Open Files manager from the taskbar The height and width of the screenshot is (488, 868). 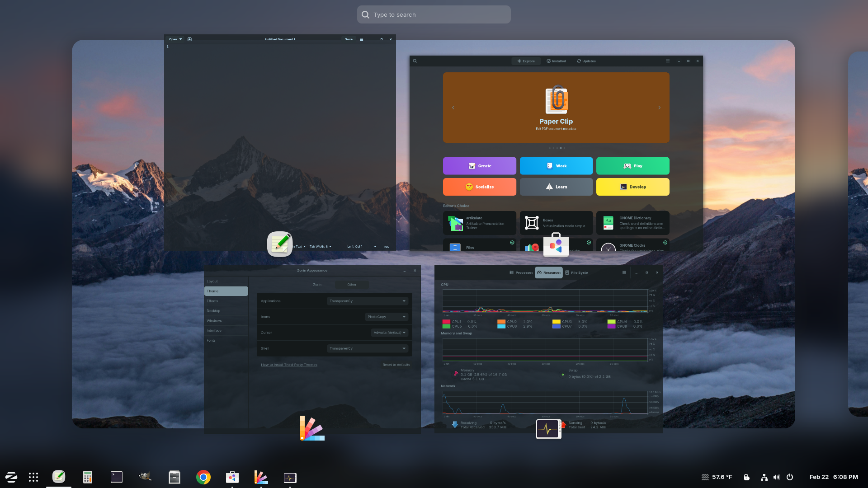[x=175, y=477]
